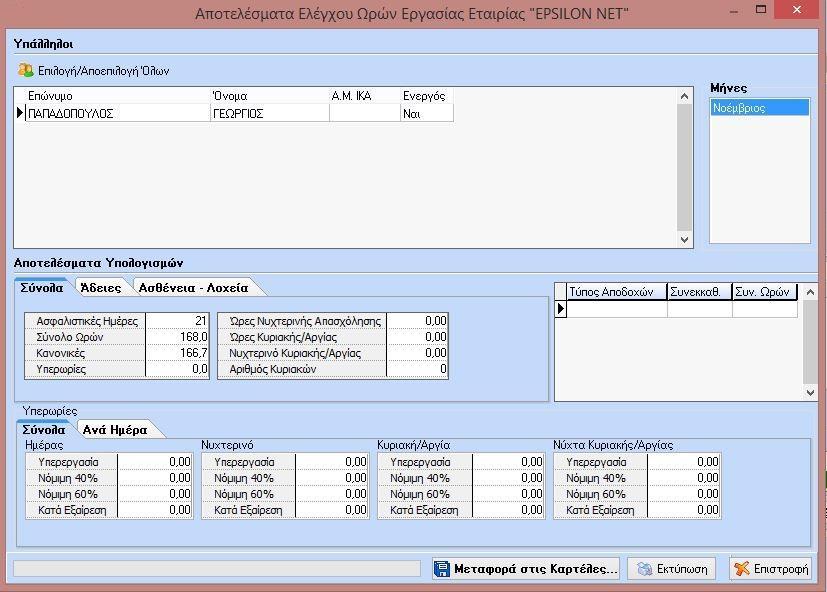Click the Κυριακή/Αργία Νόμιμη 40% value
827x592 pixels.
[x=508, y=478]
